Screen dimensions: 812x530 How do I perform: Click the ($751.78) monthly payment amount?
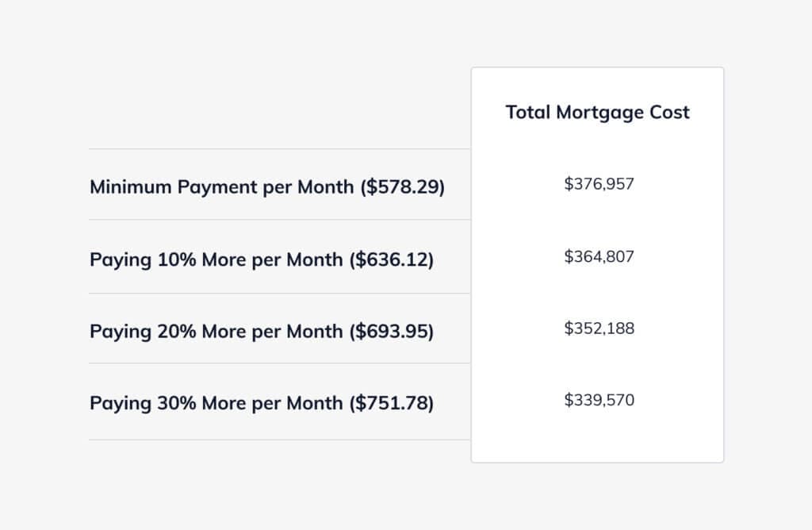pyautogui.click(x=391, y=403)
